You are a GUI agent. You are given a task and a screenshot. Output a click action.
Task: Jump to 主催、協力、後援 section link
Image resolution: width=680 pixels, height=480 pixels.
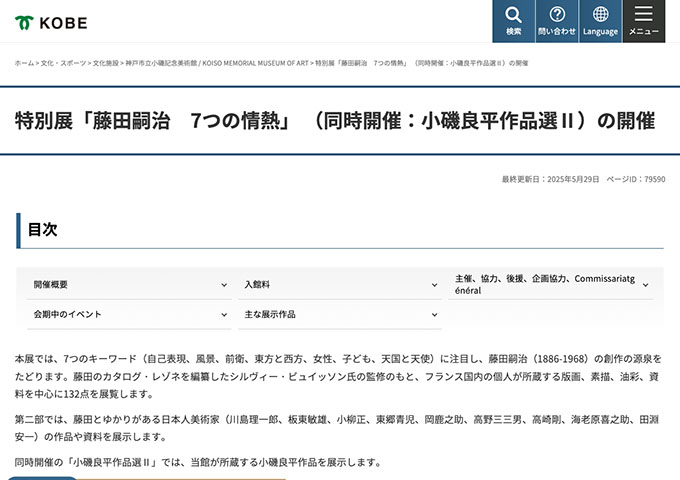coord(550,284)
